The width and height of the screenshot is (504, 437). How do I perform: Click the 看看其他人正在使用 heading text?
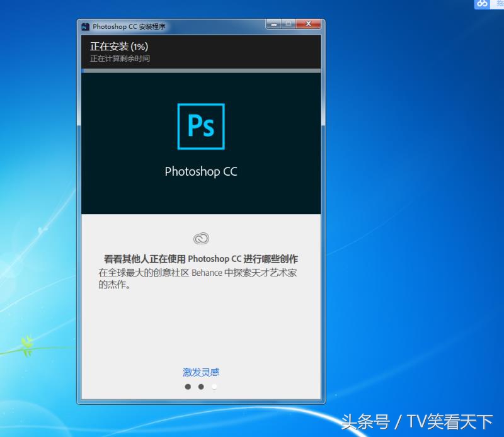coord(202,259)
